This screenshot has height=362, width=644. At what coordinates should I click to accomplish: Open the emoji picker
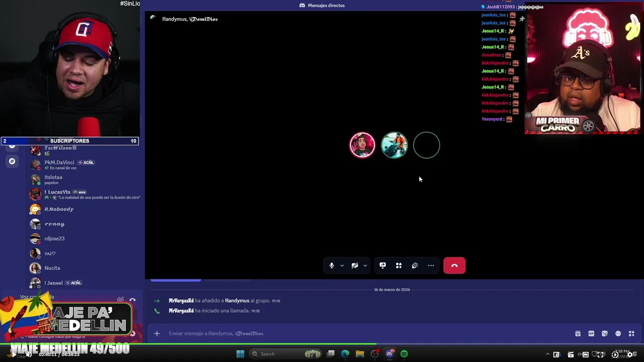(618, 333)
